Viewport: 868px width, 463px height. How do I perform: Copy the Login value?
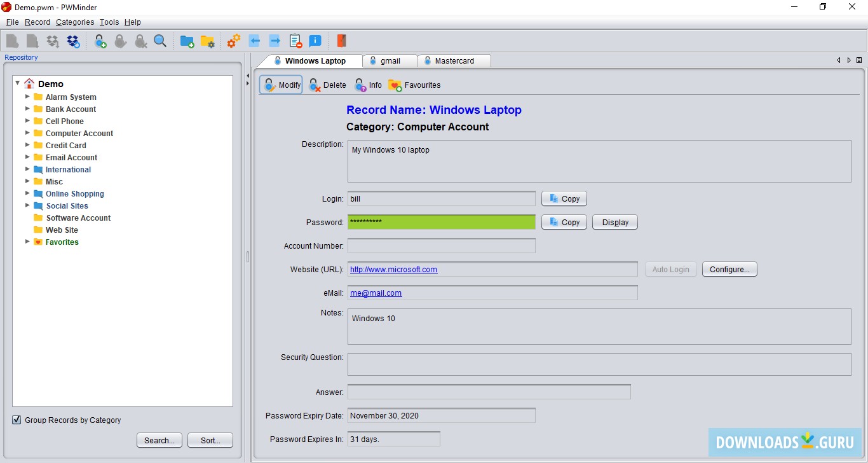pos(564,198)
